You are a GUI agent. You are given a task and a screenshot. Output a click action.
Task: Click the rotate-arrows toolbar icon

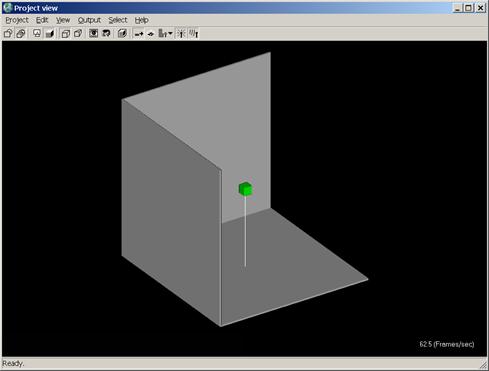(x=106, y=33)
